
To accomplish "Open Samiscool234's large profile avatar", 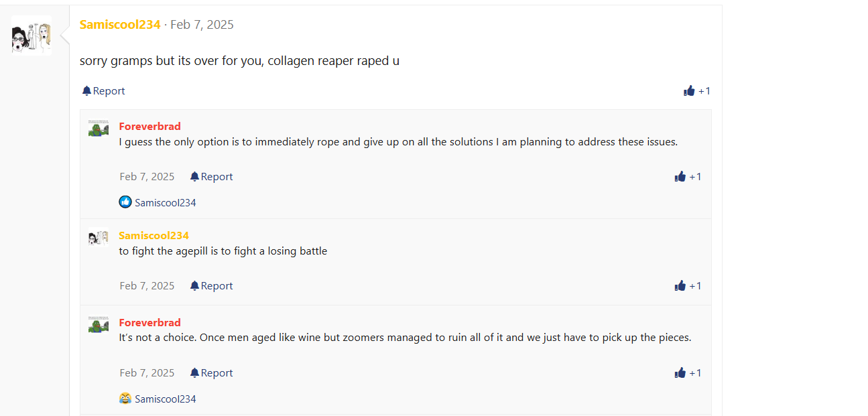I will (x=32, y=36).
